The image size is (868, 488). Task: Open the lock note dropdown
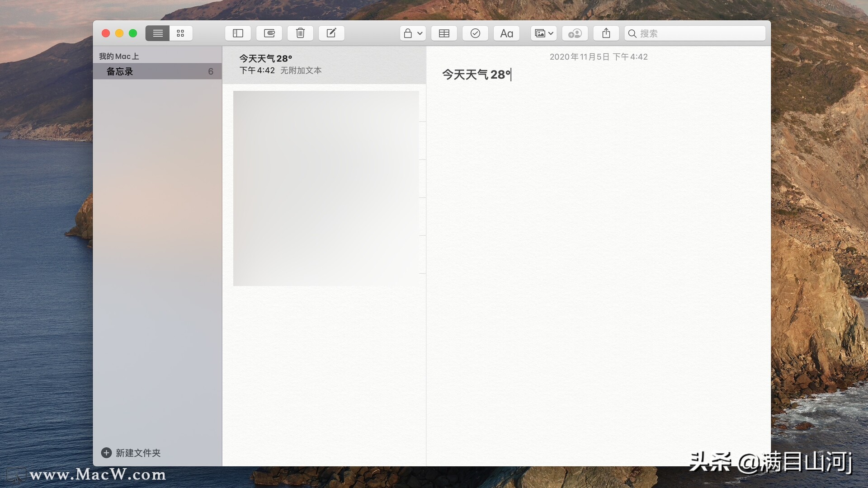coord(413,33)
